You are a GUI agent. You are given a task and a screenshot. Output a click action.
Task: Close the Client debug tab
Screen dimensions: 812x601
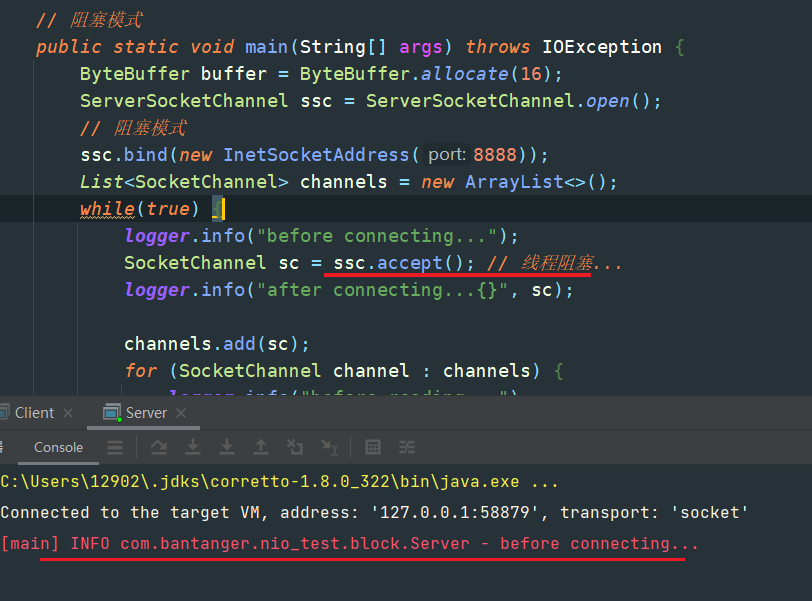pos(68,413)
